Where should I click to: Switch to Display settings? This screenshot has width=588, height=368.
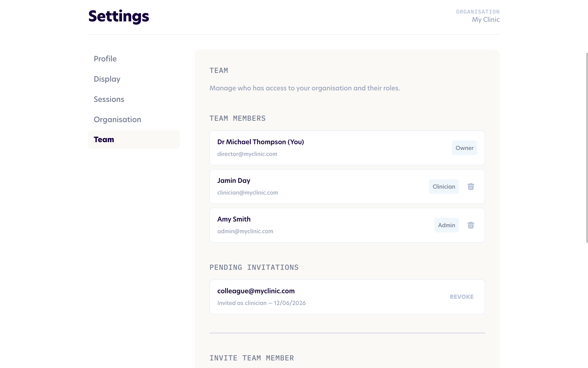[134, 79]
